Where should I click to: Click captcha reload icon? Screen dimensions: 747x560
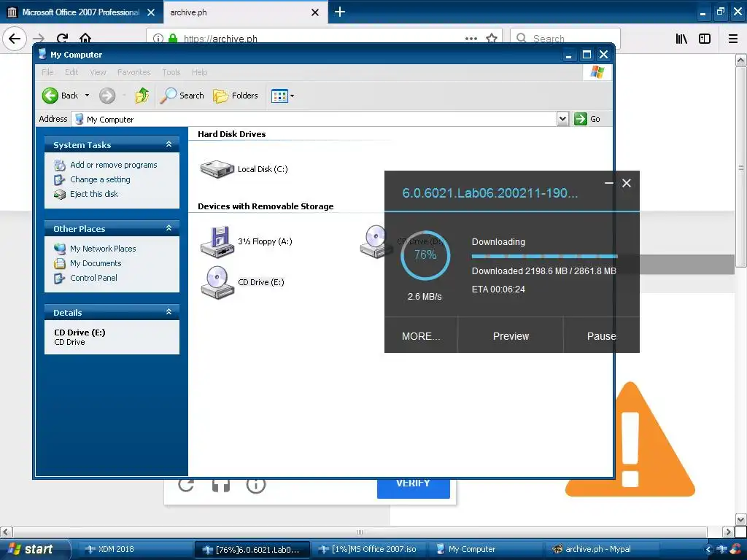point(186,485)
